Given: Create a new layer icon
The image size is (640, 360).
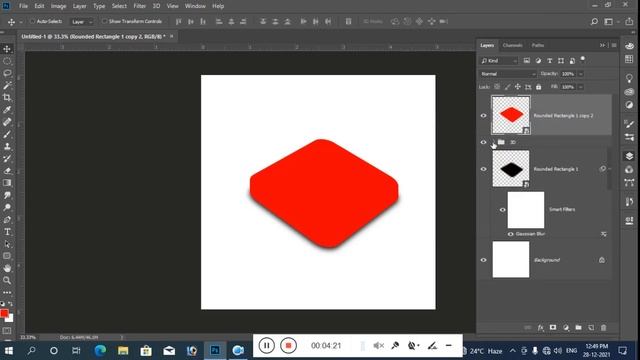Looking at the screenshot, I should (591, 328).
